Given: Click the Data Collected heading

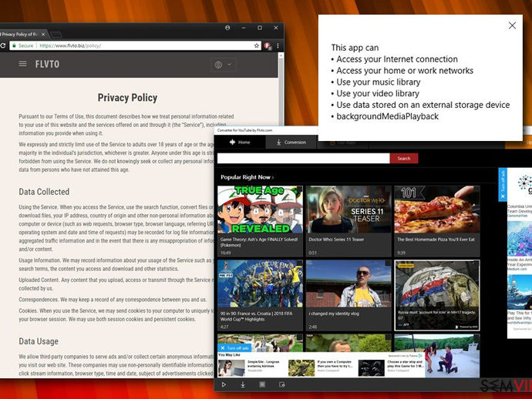Looking at the screenshot, I should (44, 192).
